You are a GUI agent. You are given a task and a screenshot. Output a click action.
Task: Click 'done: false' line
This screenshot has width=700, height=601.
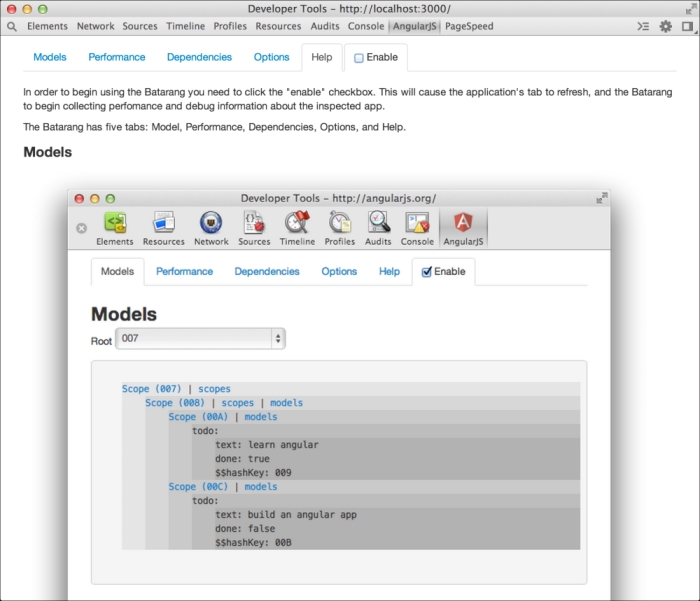coord(245,528)
